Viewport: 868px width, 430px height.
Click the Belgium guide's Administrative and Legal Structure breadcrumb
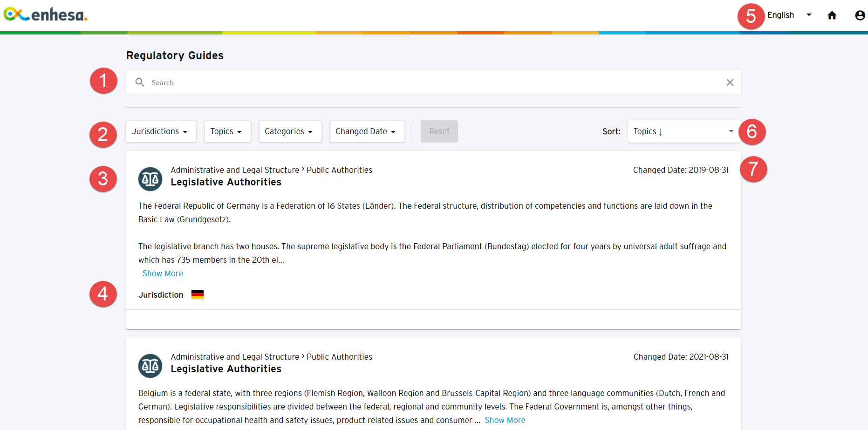235,357
